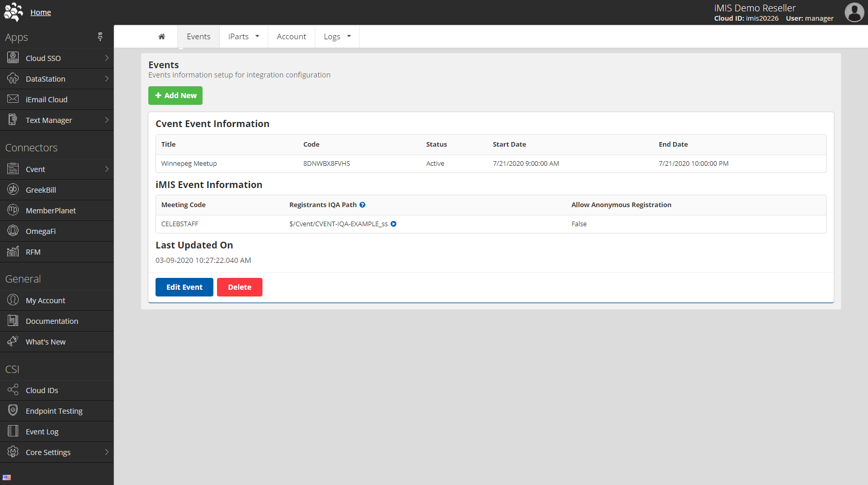Viewport: 868px width, 485px height.
Task: Open the help tooltip beside Registrants IQA Path
Action: [362, 205]
